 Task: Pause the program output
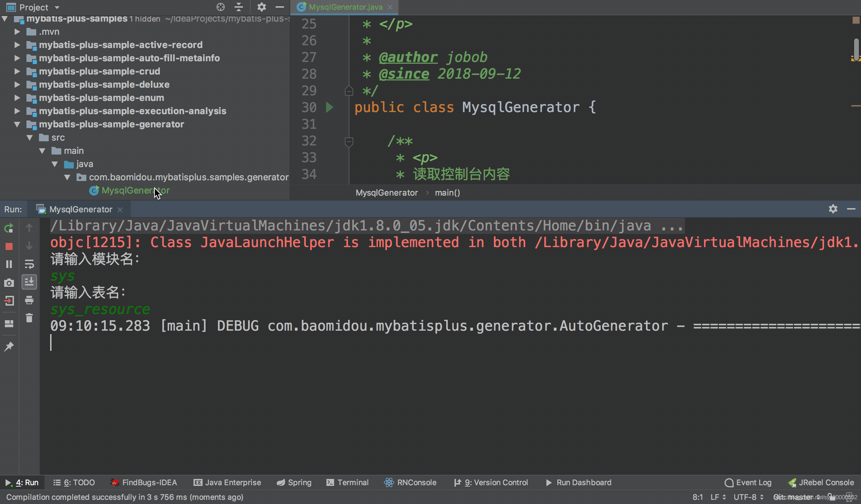tap(9, 264)
